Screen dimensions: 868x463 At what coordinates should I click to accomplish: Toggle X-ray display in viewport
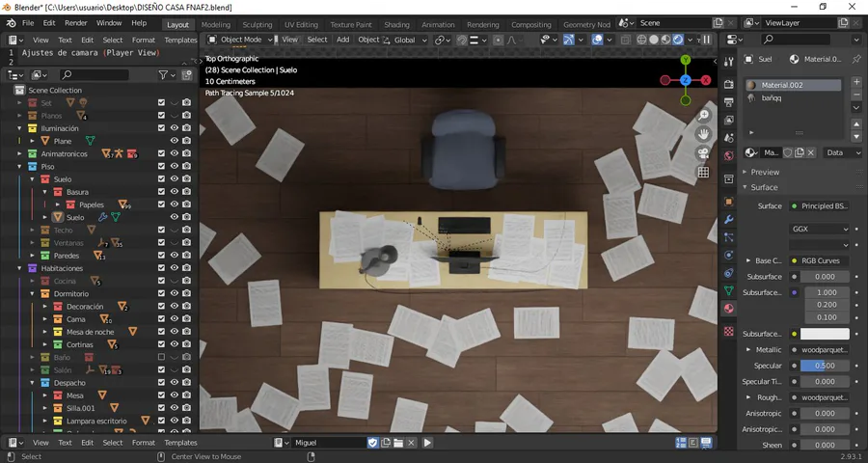click(626, 40)
